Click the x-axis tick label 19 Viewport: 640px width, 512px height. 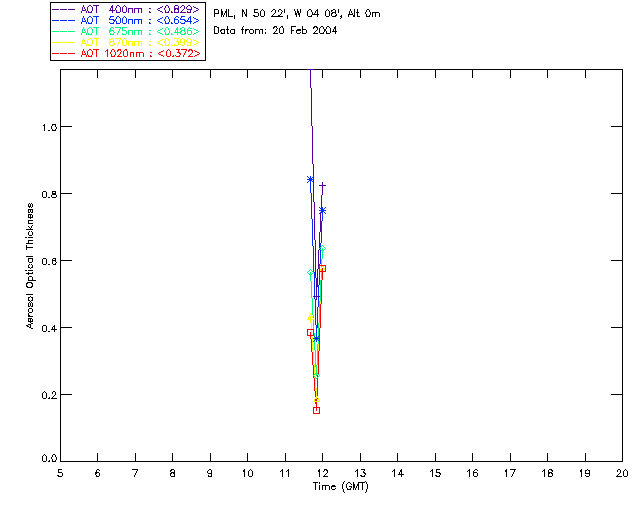coord(585,473)
